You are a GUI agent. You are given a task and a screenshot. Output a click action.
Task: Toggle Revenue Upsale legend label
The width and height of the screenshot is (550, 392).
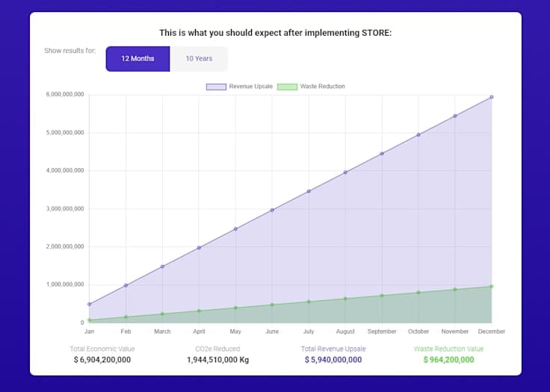point(250,87)
